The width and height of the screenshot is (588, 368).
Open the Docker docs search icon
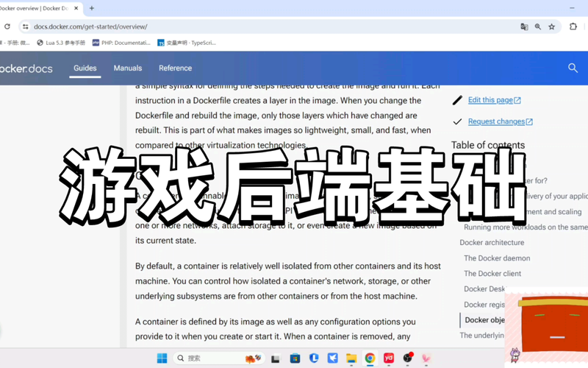[573, 68]
